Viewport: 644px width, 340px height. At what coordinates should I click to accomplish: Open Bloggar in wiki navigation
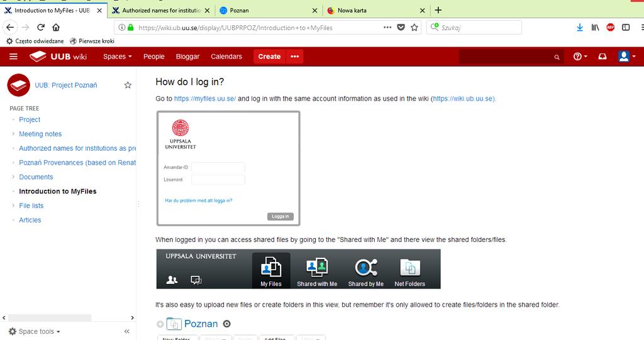[x=187, y=57]
